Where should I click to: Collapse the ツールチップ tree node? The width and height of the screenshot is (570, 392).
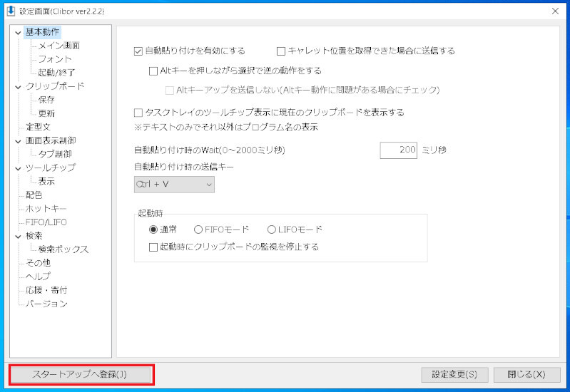(x=19, y=168)
